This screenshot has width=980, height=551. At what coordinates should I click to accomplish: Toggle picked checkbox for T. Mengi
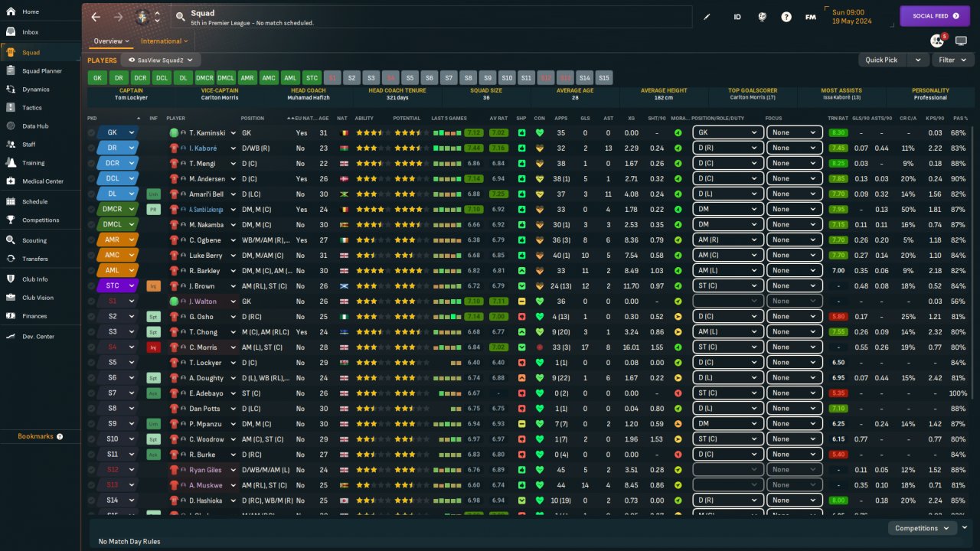[x=92, y=163]
